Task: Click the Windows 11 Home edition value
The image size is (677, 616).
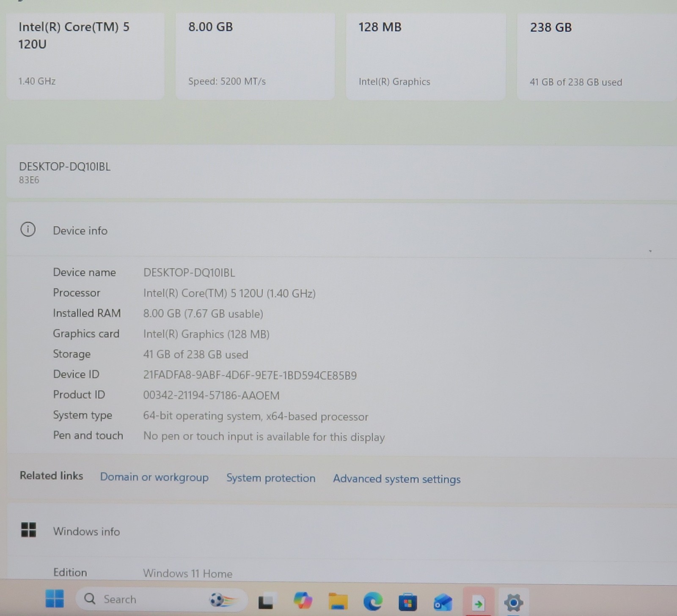Action: click(187, 573)
